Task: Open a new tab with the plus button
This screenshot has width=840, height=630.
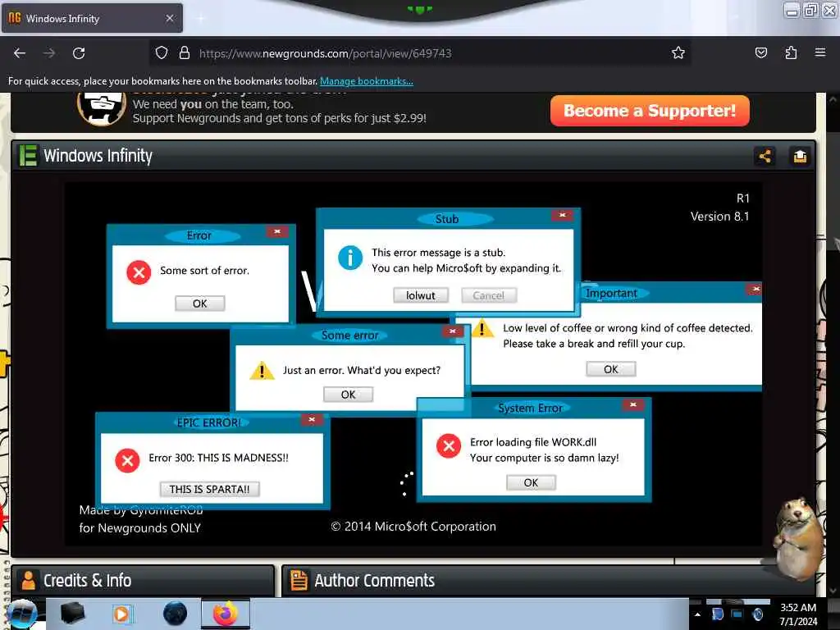Action: coord(201,19)
